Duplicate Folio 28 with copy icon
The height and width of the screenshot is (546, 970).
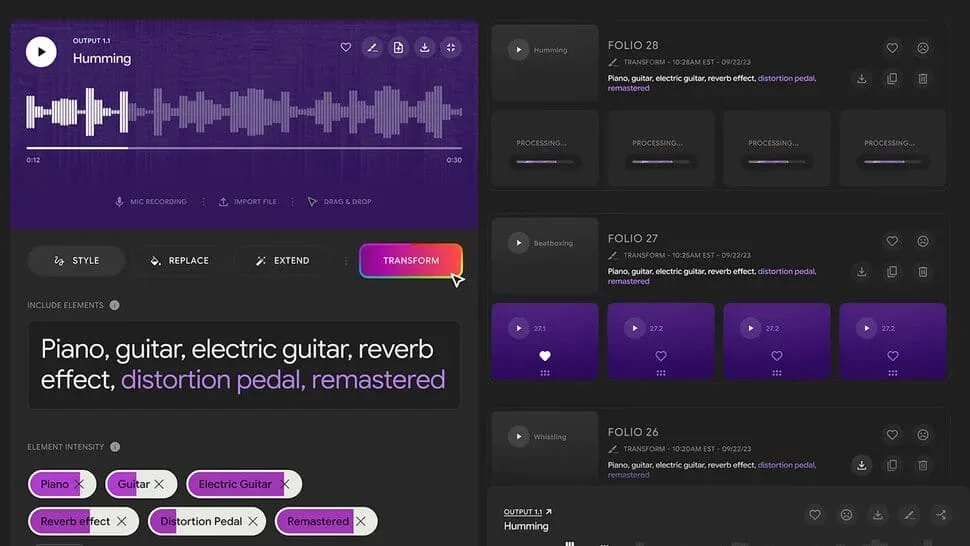[x=892, y=79]
